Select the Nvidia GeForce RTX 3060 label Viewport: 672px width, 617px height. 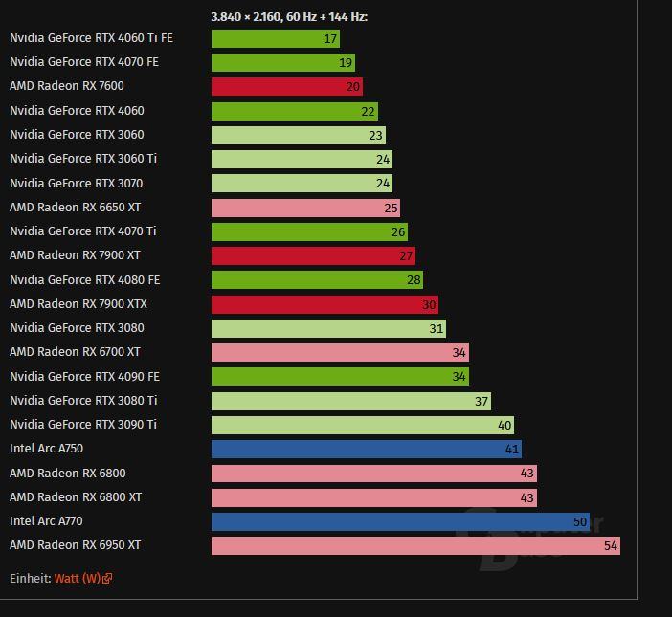click(77, 135)
